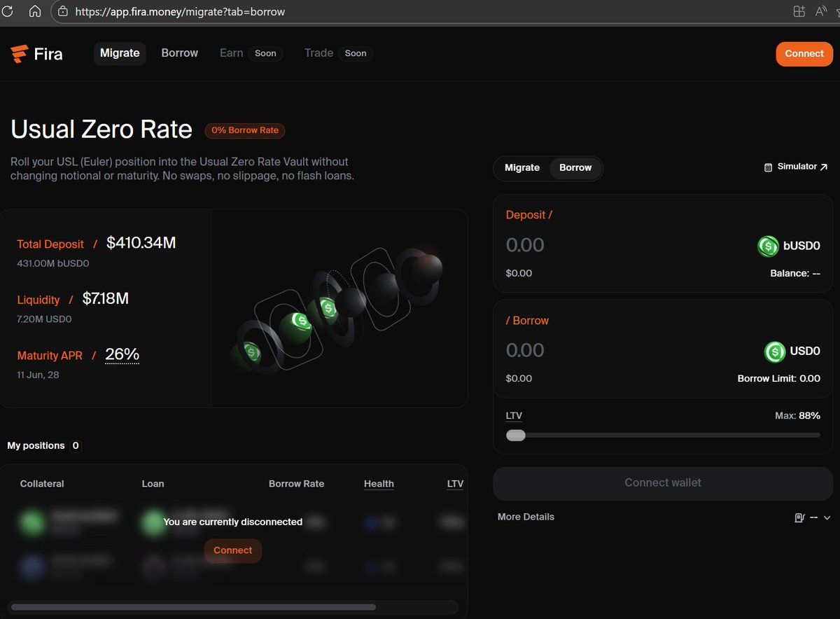Click the Connect wallet button
This screenshot has height=619, width=840.
point(663,483)
